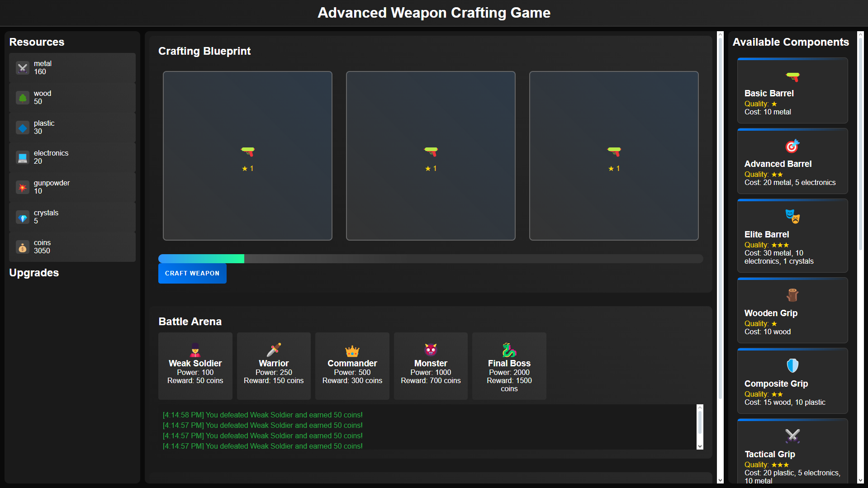The image size is (868, 488).
Task: Click the crafting progress bar
Action: click(x=430, y=258)
